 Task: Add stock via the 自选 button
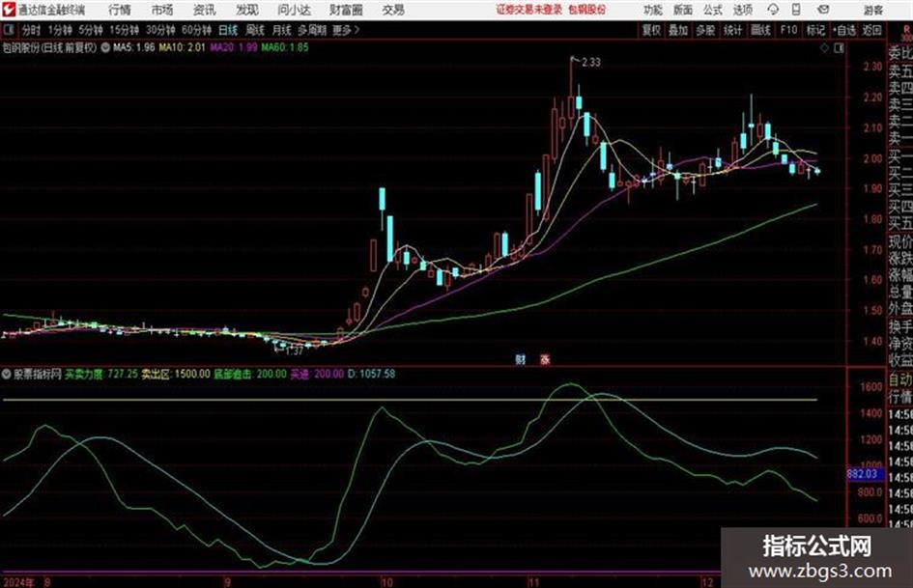(843, 30)
